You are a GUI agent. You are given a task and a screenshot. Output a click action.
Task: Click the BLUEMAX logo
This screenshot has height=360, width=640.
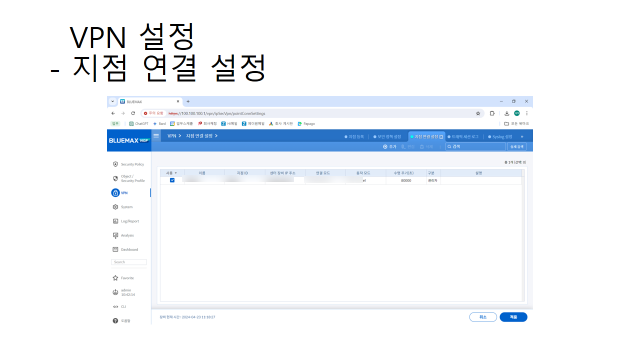click(x=129, y=140)
